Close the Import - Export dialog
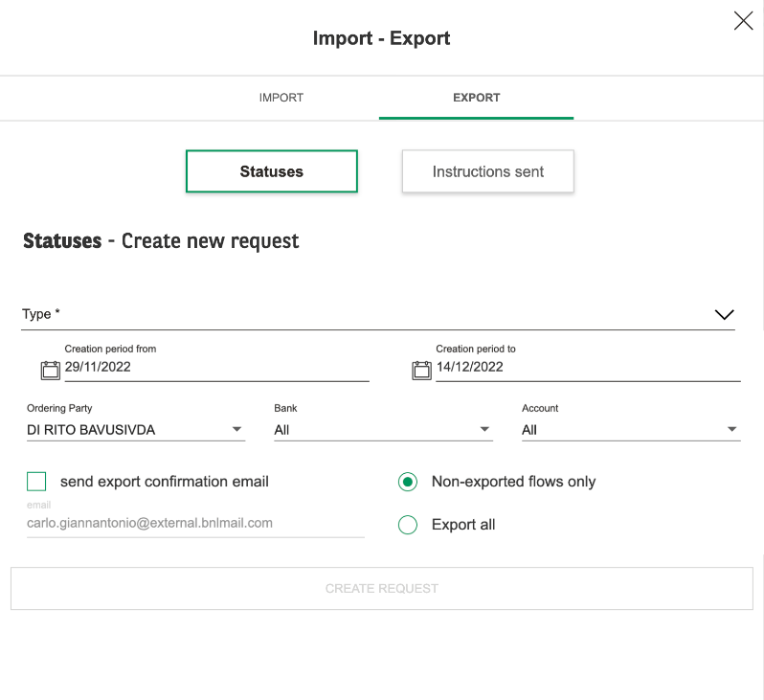 pos(743,21)
